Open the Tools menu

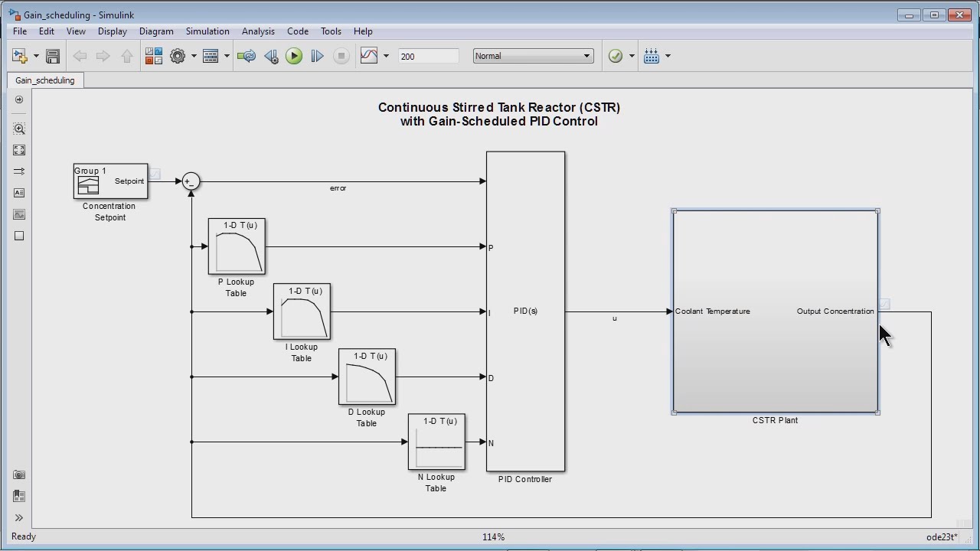coord(331,31)
